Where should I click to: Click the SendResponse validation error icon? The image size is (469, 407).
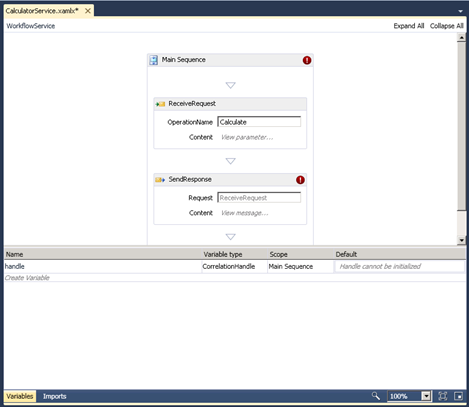coord(300,180)
